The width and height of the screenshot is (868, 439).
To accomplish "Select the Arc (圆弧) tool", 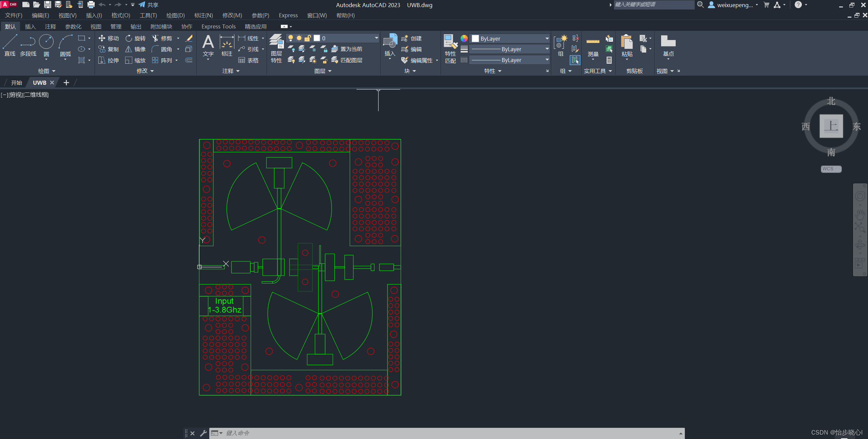I will (65, 45).
